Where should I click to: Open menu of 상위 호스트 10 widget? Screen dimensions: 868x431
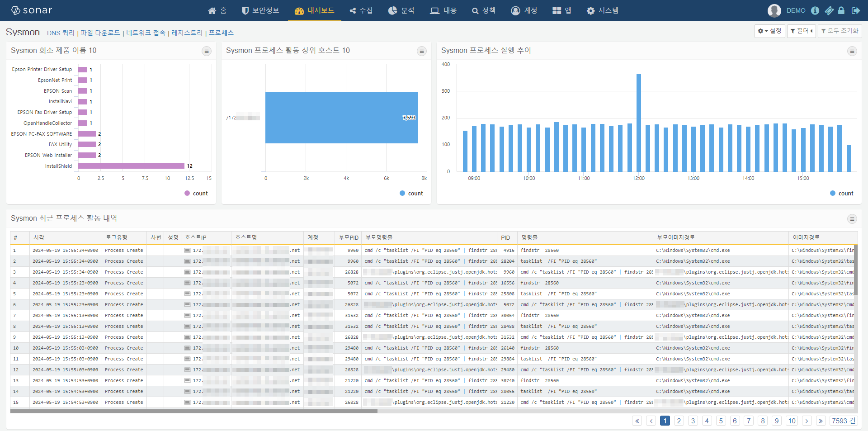422,51
